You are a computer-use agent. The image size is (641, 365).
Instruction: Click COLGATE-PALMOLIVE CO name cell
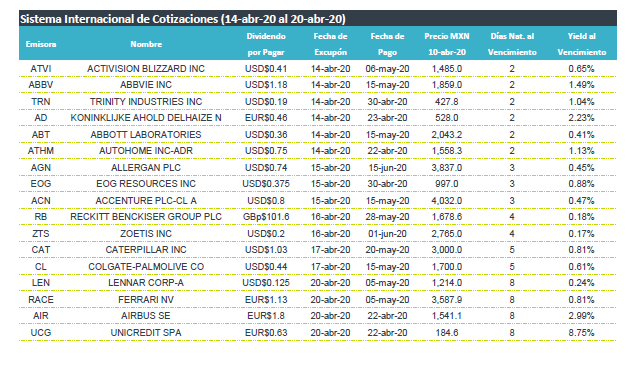click(x=146, y=267)
